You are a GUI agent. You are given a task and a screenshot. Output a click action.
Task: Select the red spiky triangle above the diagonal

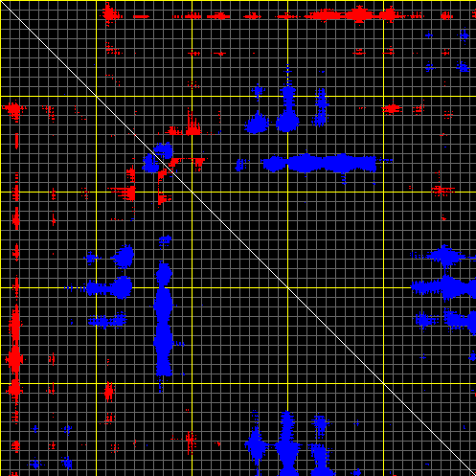pos(193,124)
